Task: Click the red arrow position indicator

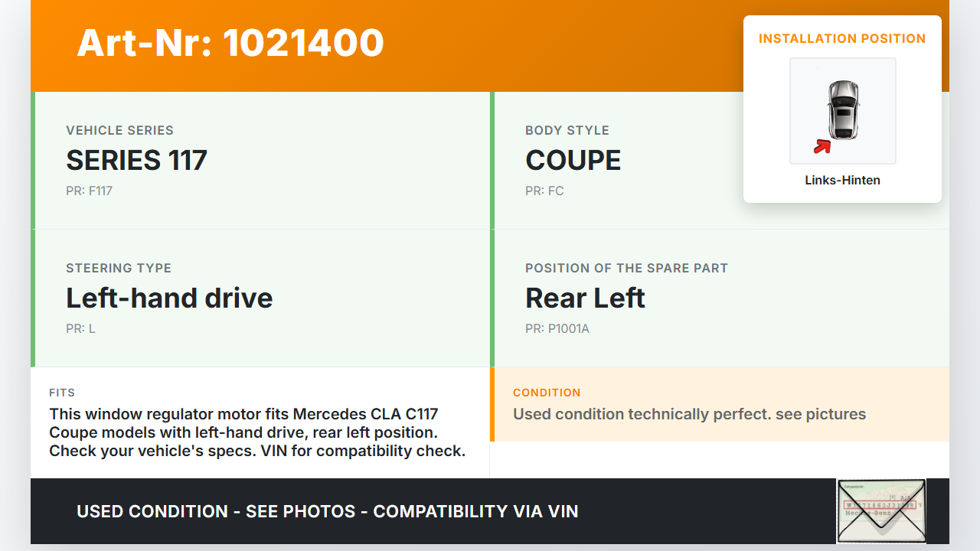Action: pos(822,146)
